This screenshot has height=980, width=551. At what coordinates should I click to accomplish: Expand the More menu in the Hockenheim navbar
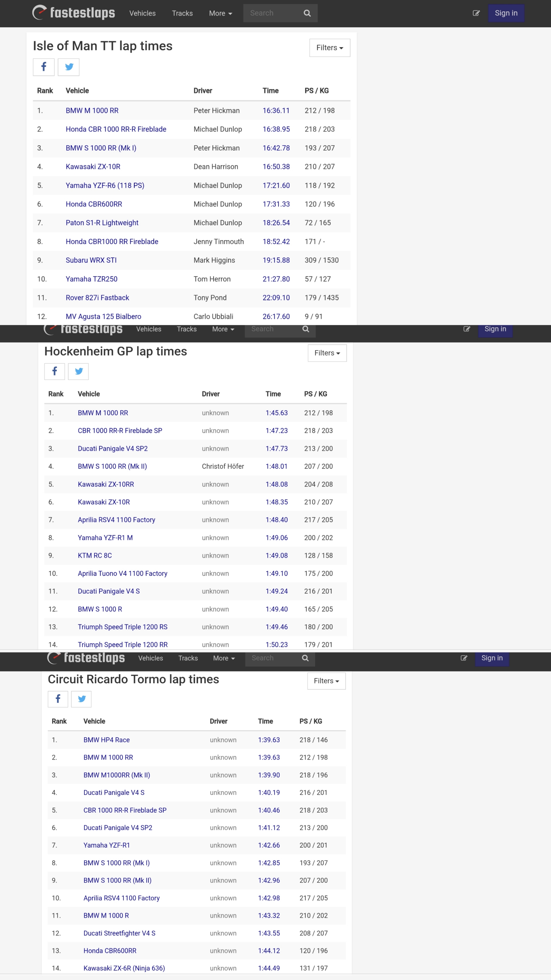point(223,329)
